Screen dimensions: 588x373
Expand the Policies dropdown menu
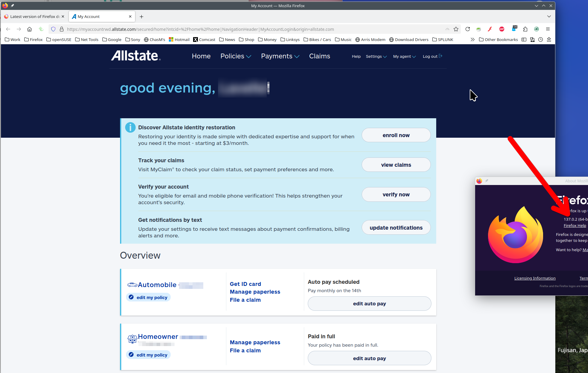tap(236, 56)
